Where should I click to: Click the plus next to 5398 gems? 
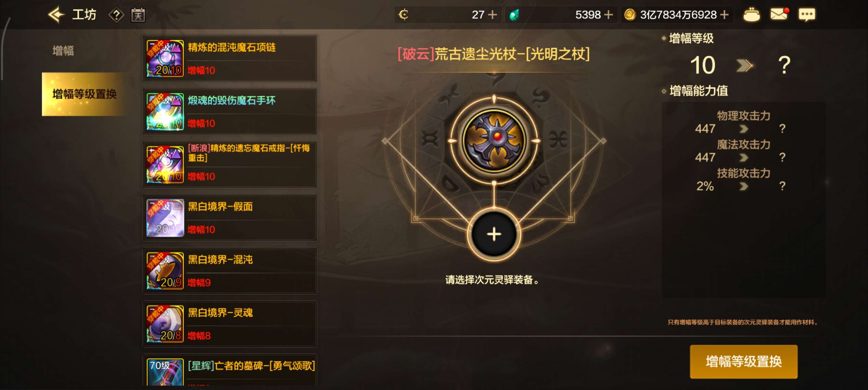click(608, 15)
